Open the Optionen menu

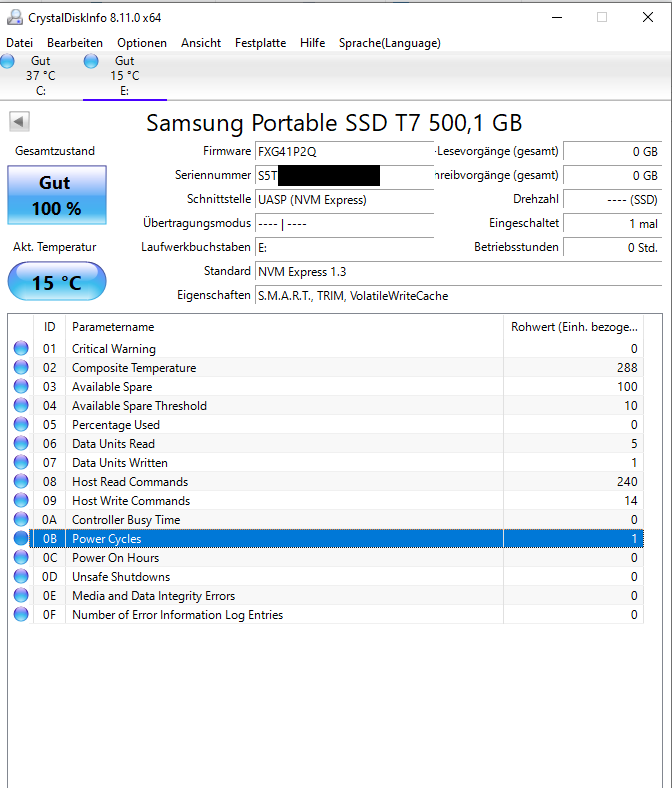[x=142, y=43]
